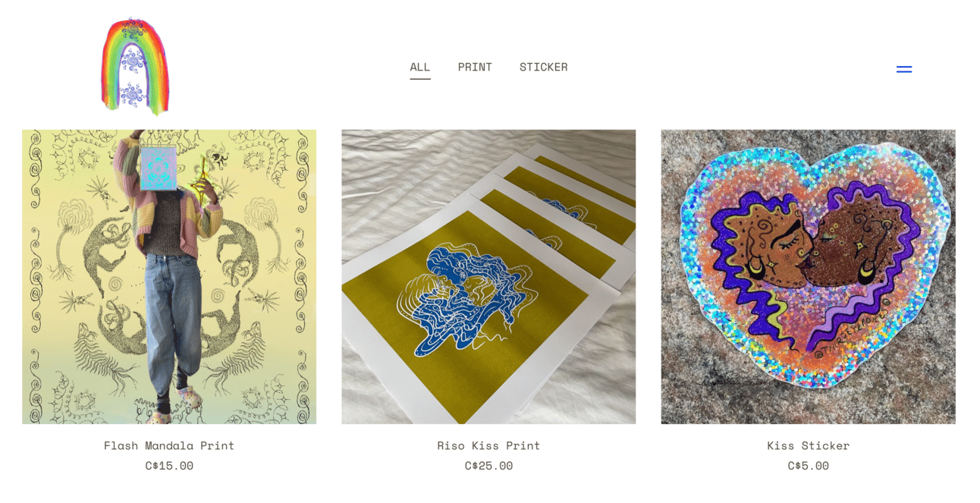Open the two-line hamburger menu icon
Screen dimensions: 980x503
tap(903, 69)
